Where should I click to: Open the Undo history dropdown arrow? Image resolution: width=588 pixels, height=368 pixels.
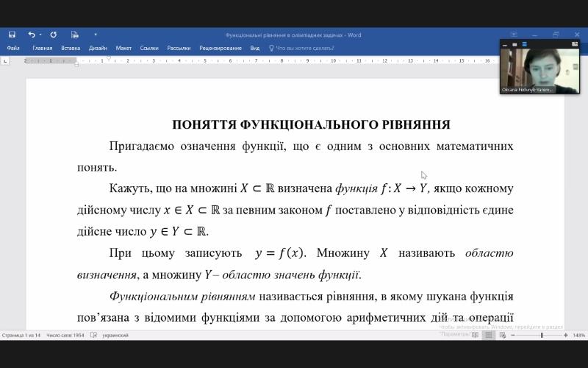tap(40, 35)
